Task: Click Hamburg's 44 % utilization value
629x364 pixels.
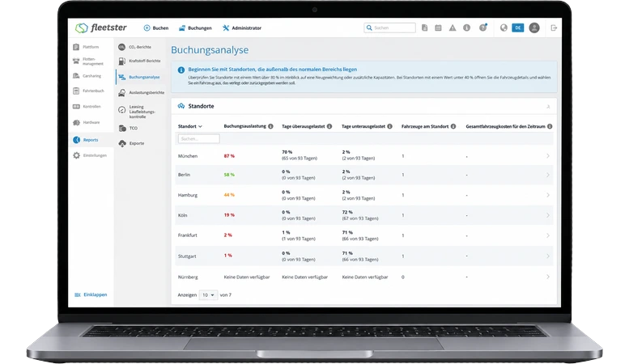Action: (x=229, y=195)
